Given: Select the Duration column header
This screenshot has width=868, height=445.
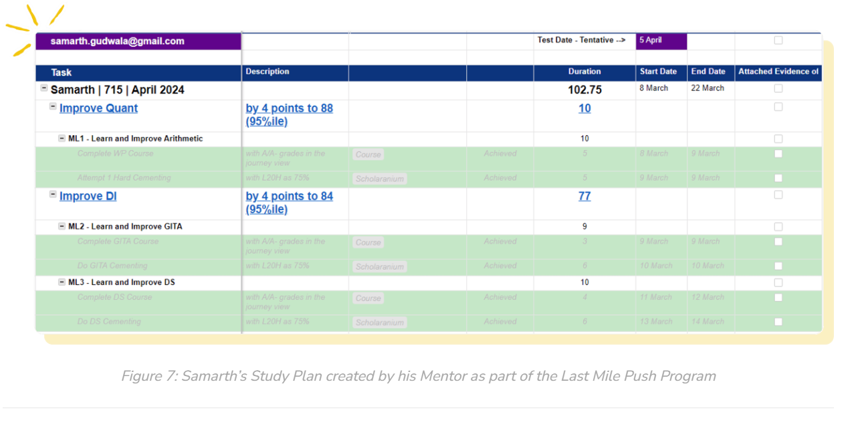Looking at the screenshot, I should click(584, 72).
